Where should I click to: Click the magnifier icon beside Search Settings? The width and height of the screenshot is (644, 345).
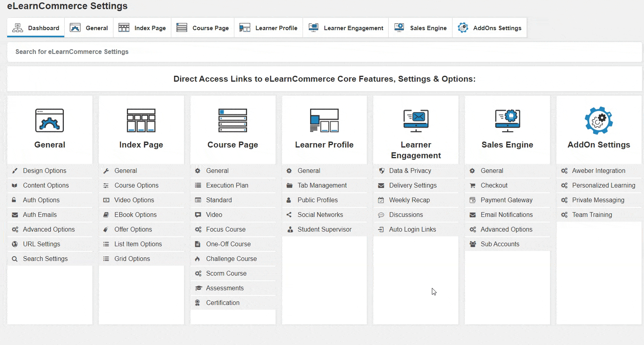click(x=15, y=259)
